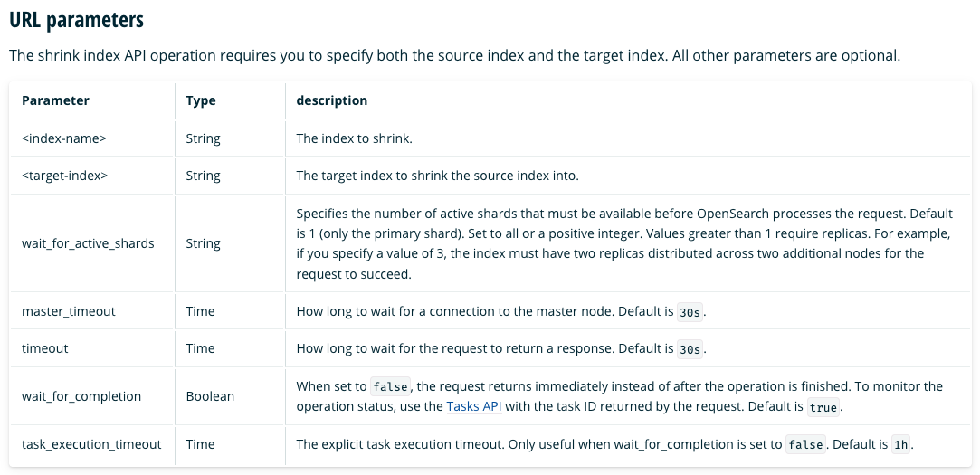Click the false code in wait_for_completion row
Viewport: 980px width, 475px height.
(x=390, y=387)
